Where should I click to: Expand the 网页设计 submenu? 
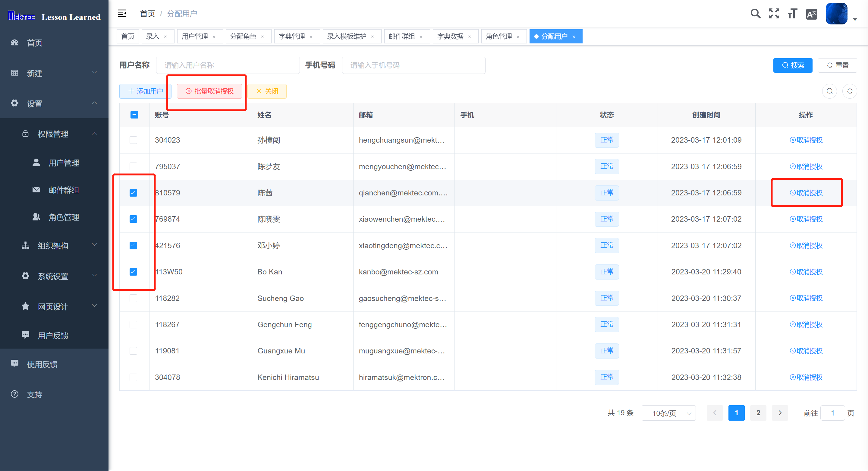point(54,306)
